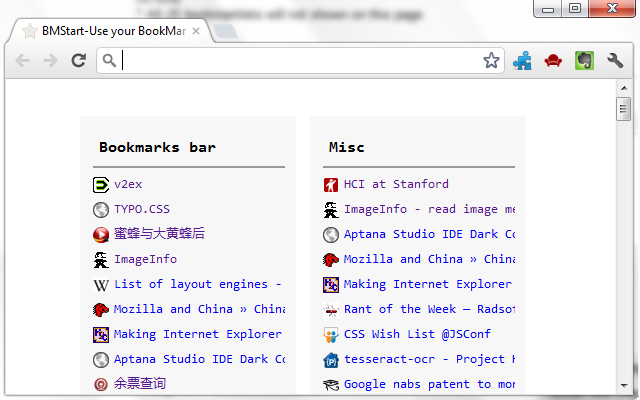Screen dimensions: 640x400
Task: Click the forward navigation arrow
Action: [x=51, y=61]
